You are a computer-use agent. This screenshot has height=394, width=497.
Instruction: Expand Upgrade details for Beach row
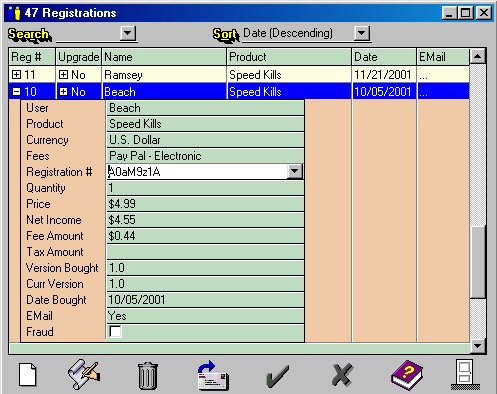[63, 92]
